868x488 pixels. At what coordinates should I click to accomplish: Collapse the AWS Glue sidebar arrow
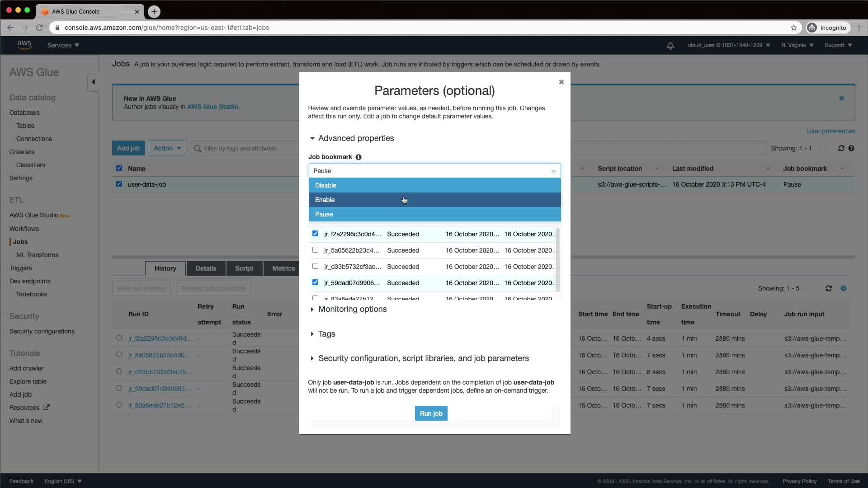coord(93,82)
